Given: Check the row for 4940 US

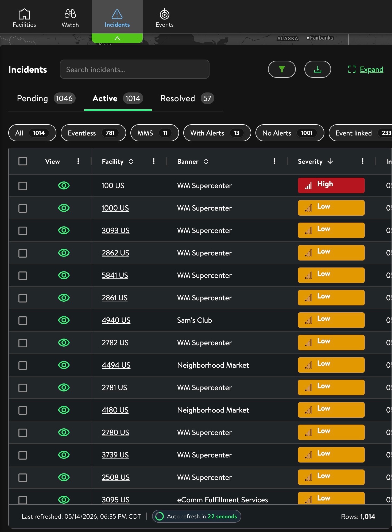Looking at the screenshot, I should tap(23, 320).
